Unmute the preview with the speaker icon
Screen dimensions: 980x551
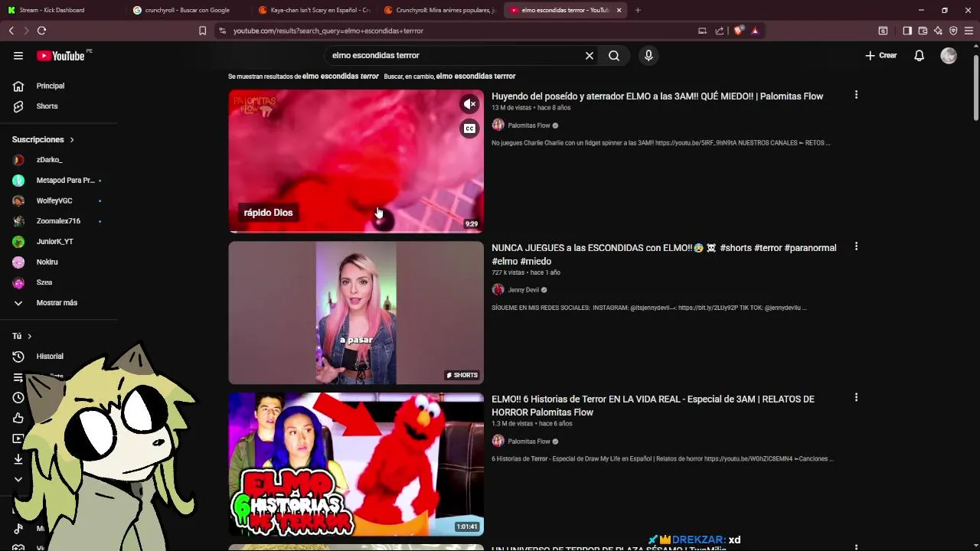tap(469, 104)
